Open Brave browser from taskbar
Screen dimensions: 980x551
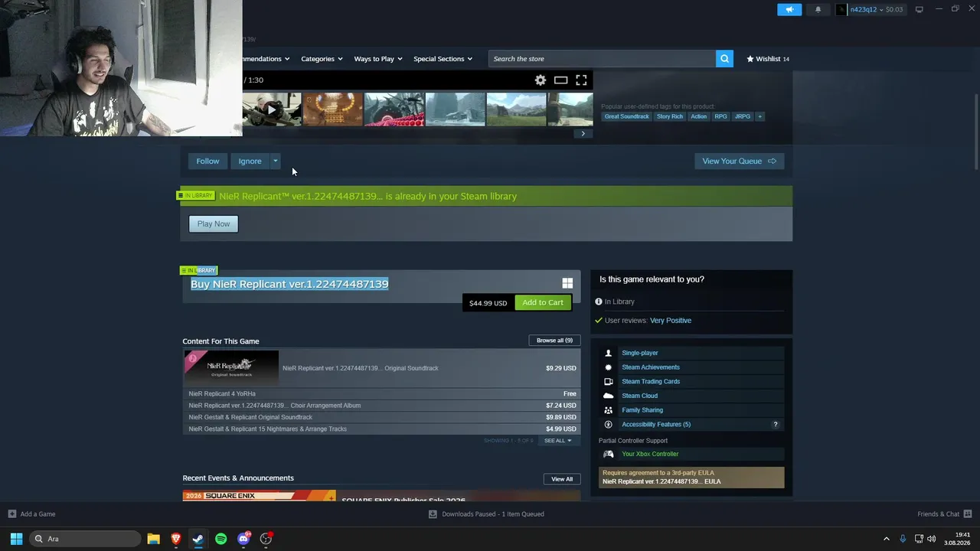point(175,539)
